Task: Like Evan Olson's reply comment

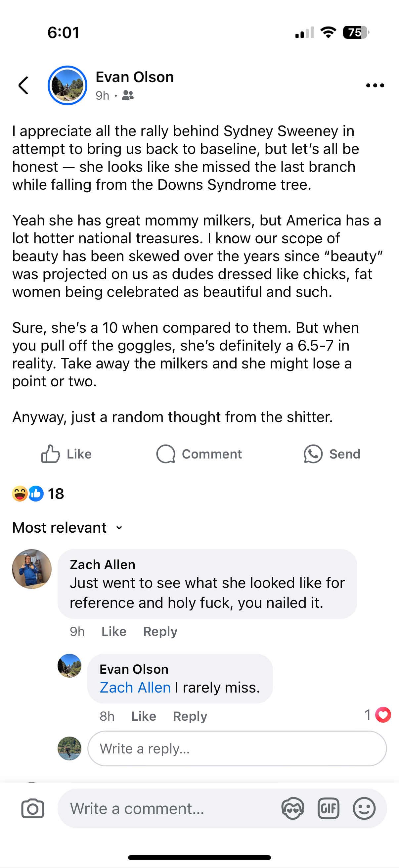Action: pos(144,716)
